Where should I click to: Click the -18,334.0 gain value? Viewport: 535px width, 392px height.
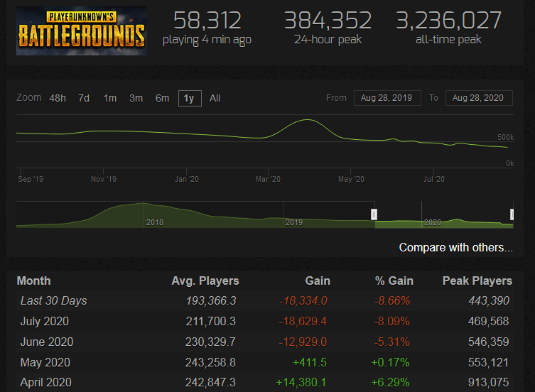pyautogui.click(x=303, y=301)
